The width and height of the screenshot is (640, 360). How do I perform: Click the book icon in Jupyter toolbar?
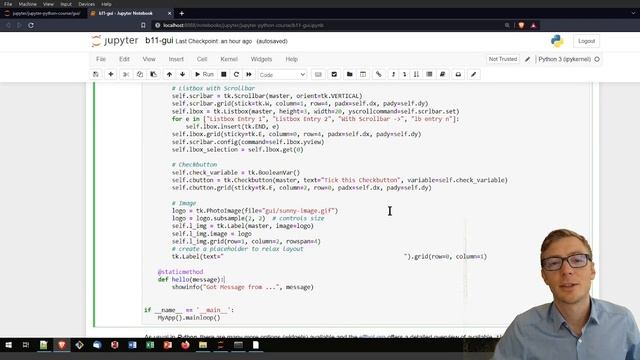(x=442, y=74)
